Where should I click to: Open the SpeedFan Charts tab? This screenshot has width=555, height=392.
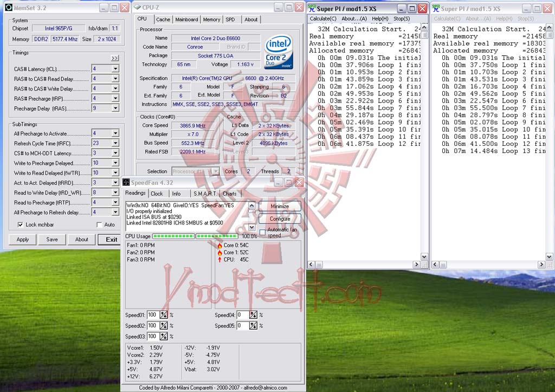[x=230, y=194]
